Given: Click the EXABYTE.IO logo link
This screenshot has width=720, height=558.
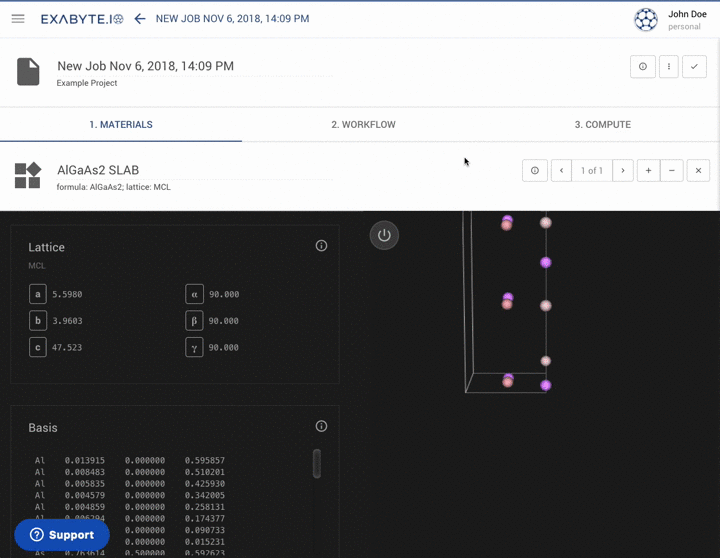Looking at the screenshot, I should pos(82,19).
